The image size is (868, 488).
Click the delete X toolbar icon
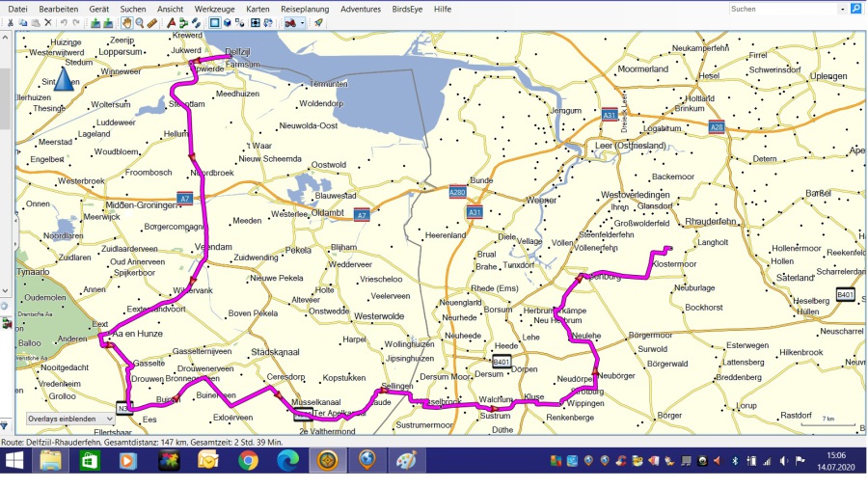coord(48,22)
